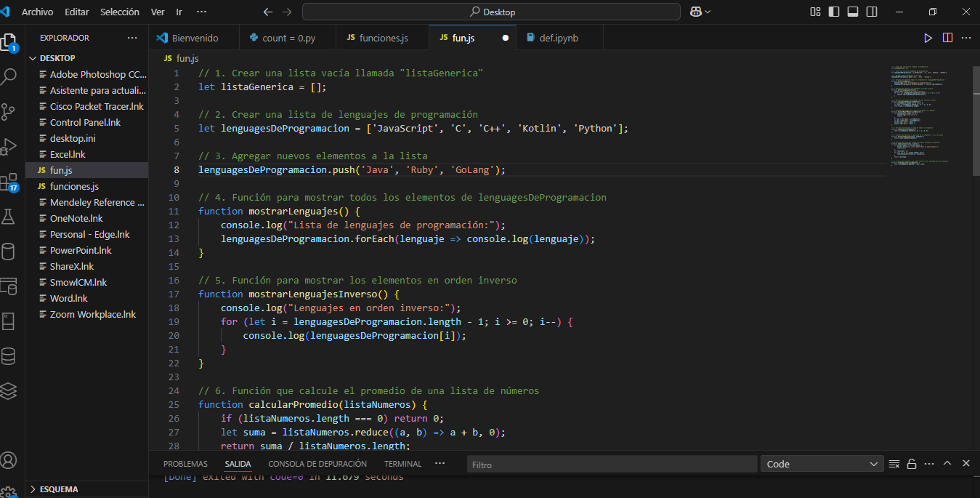Close the unsaved fun.js tab via dot
980x498 pixels.
point(506,38)
